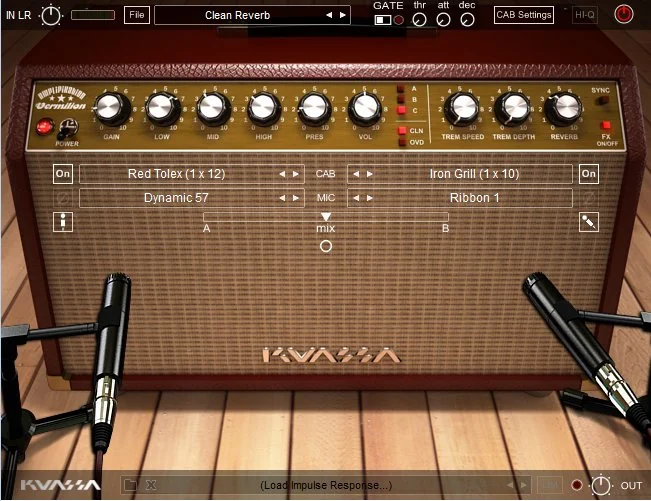Image resolution: width=651 pixels, height=501 pixels.
Task: Select previous mic for Ribbon 1
Action: (x=356, y=198)
